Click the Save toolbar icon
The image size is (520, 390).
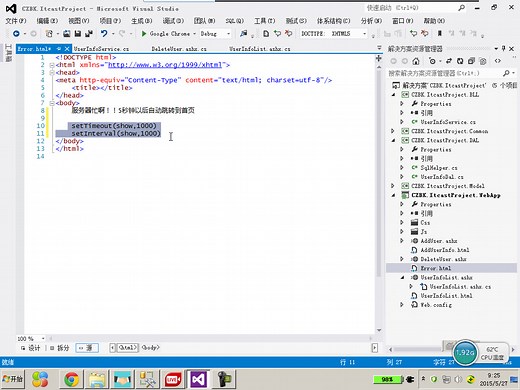[x=78, y=34]
